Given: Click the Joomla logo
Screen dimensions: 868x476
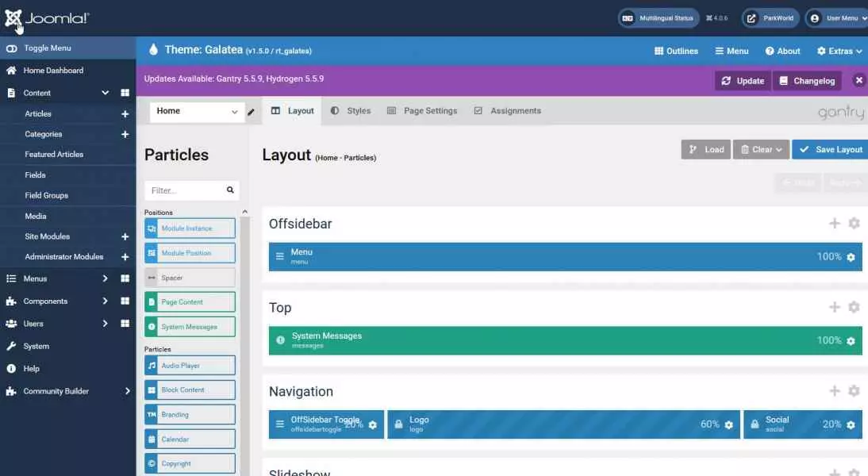Looking at the screenshot, I should (47, 18).
